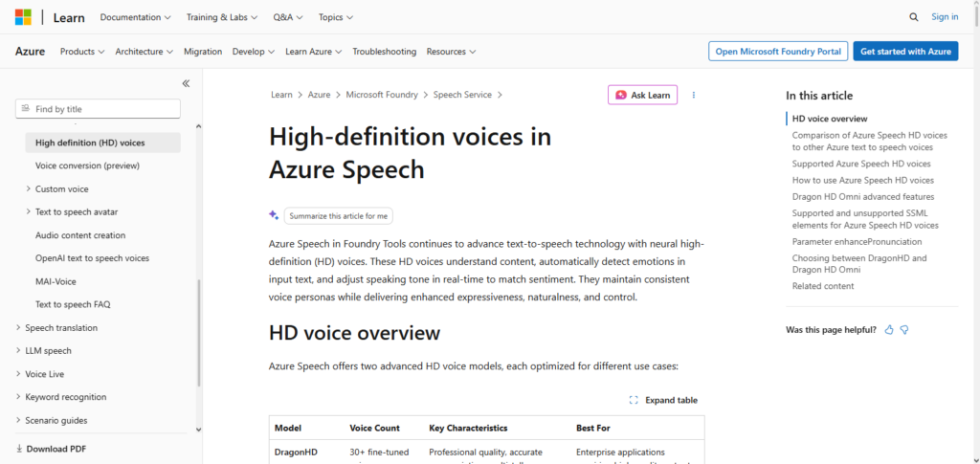Open the Q&A dropdown menu
This screenshot has height=464, width=980.
[288, 17]
